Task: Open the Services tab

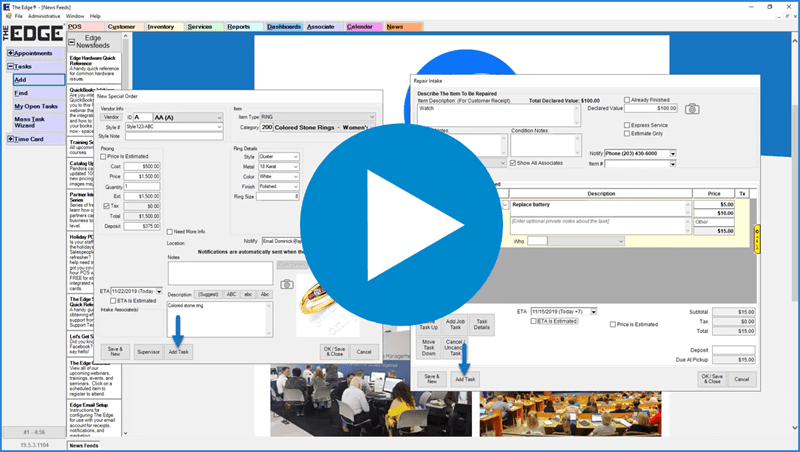Action: [204, 27]
